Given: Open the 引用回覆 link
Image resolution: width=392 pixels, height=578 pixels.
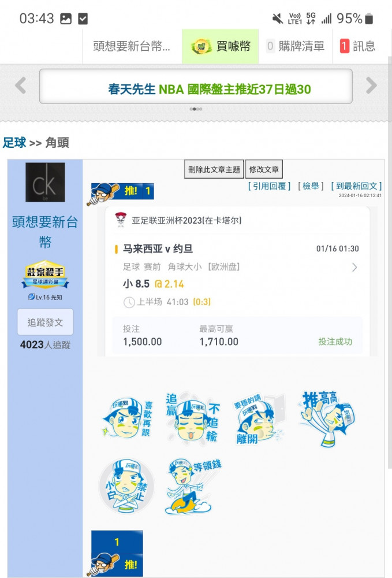Looking at the screenshot, I should pyautogui.click(x=269, y=186).
